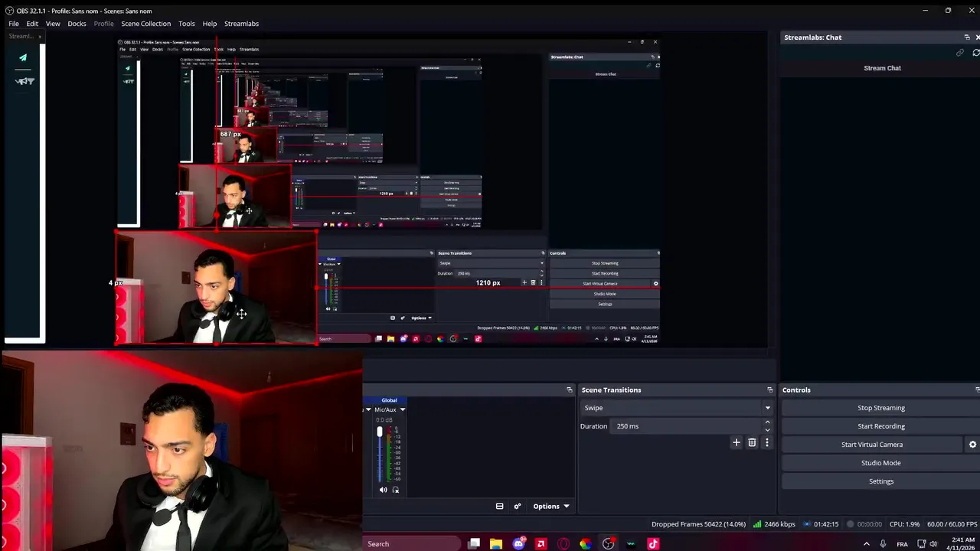The width and height of the screenshot is (980, 551).
Task: Click the 60.00 / 60.00 FPS status
Action: click(952, 524)
